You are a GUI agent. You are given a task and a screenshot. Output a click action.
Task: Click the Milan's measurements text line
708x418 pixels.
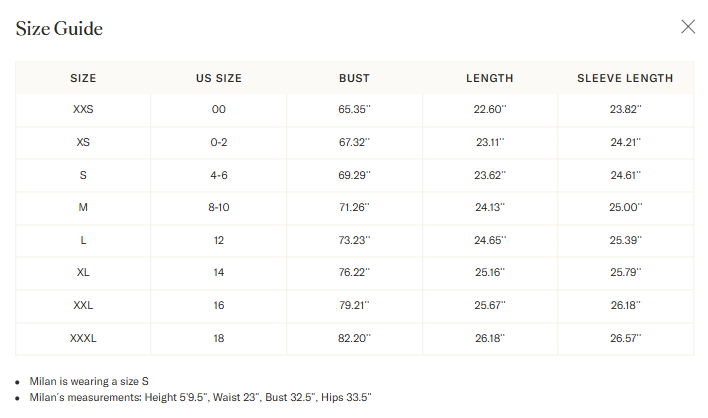coord(200,397)
